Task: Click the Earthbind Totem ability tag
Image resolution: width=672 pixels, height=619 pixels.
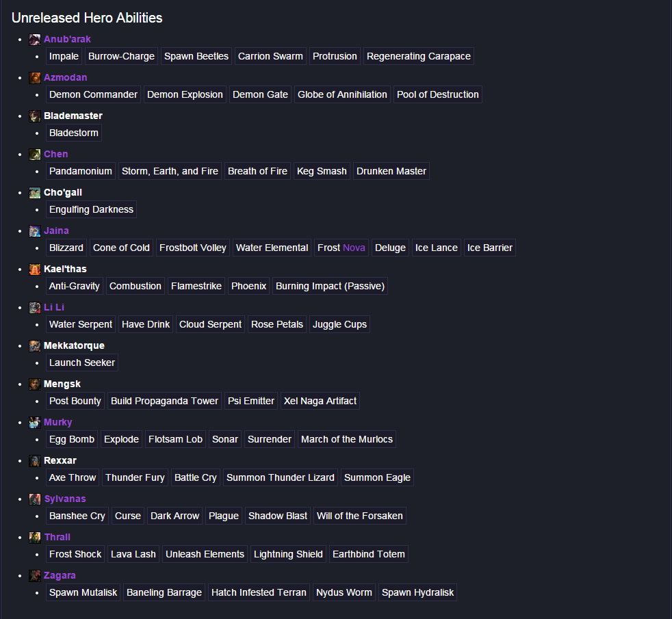Action: [x=369, y=554]
